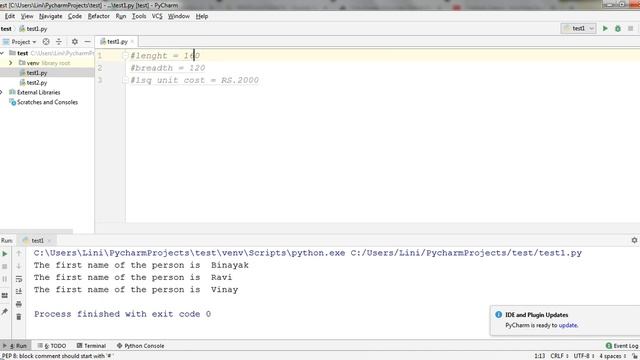The height and width of the screenshot is (360, 640).
Task: Open the View menu
Action: 27,16
